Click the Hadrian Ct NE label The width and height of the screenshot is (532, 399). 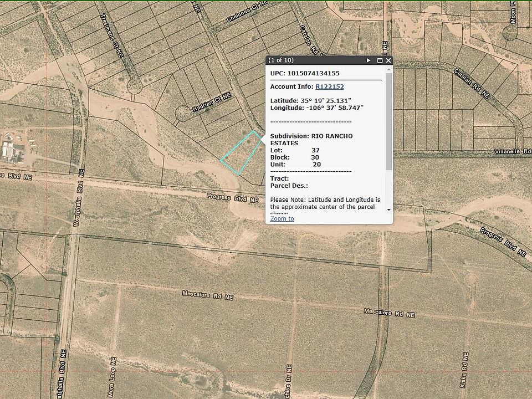[x=212, y=103]
